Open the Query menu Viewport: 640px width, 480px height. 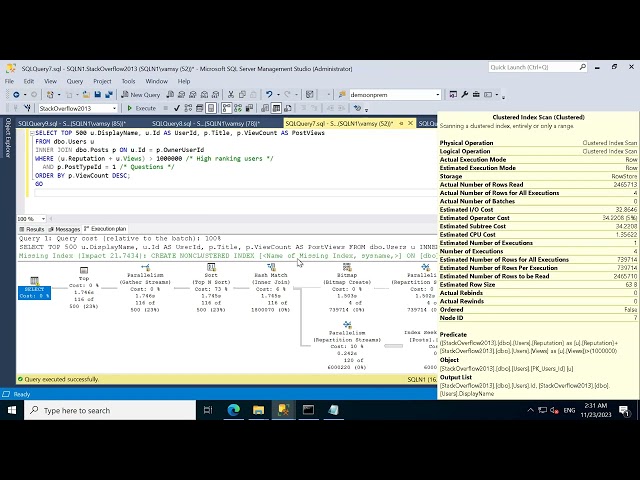(x=75, y=81)
